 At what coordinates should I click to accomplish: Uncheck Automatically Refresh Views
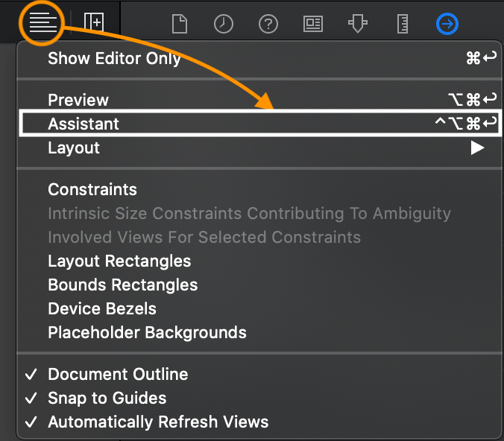point(158,422)
